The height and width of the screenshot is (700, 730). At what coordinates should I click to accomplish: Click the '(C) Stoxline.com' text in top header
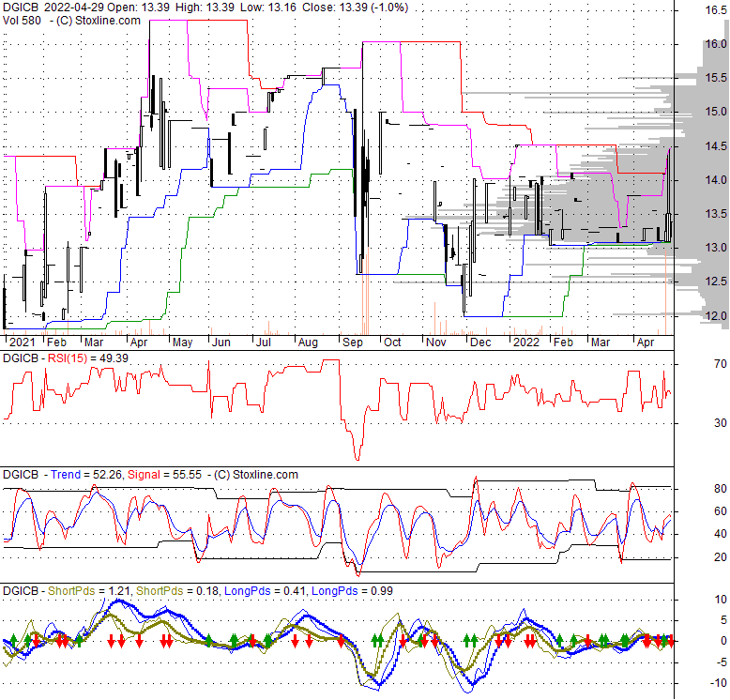pos(98,21)
